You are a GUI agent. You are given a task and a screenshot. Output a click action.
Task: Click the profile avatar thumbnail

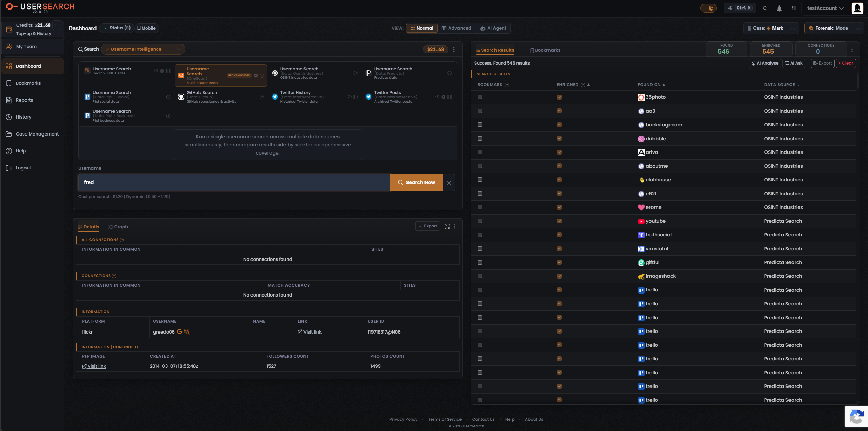(x=857, y=8)
